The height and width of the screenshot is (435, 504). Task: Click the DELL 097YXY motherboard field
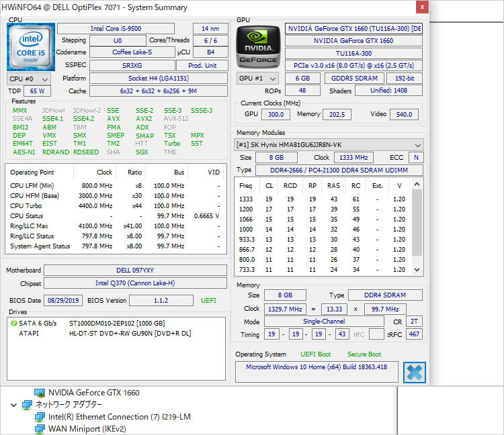[135, 271]
